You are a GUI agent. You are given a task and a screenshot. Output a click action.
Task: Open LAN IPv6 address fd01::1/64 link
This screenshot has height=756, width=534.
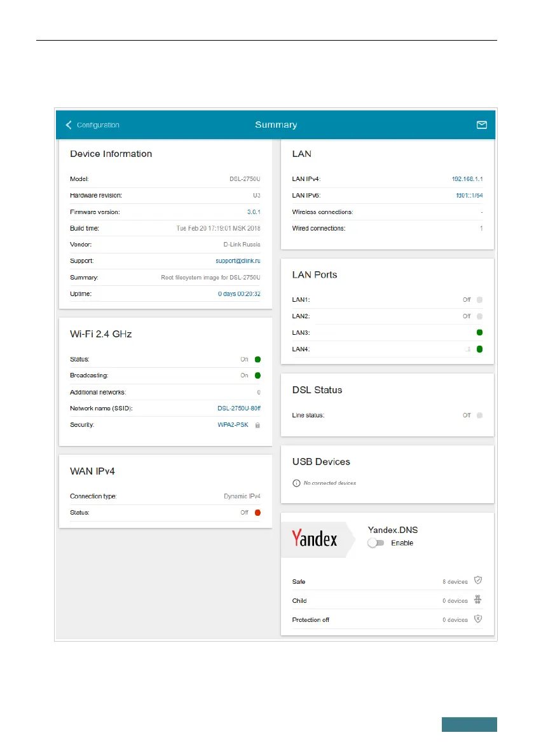pyautogui.click(x=469, y=195)
